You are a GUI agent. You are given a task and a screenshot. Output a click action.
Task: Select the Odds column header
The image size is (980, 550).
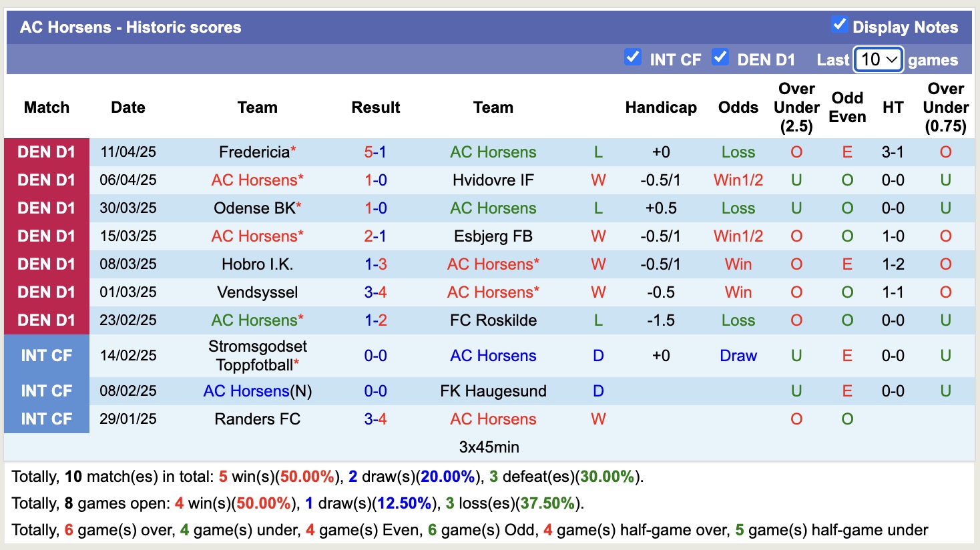tap(737, 107)
